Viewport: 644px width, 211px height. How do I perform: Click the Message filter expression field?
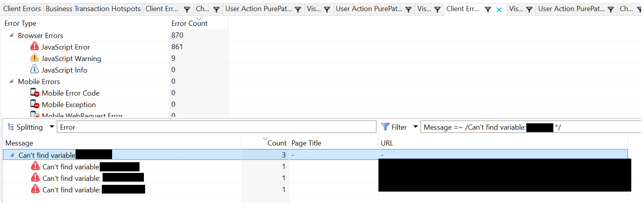[x=529, y=127]
